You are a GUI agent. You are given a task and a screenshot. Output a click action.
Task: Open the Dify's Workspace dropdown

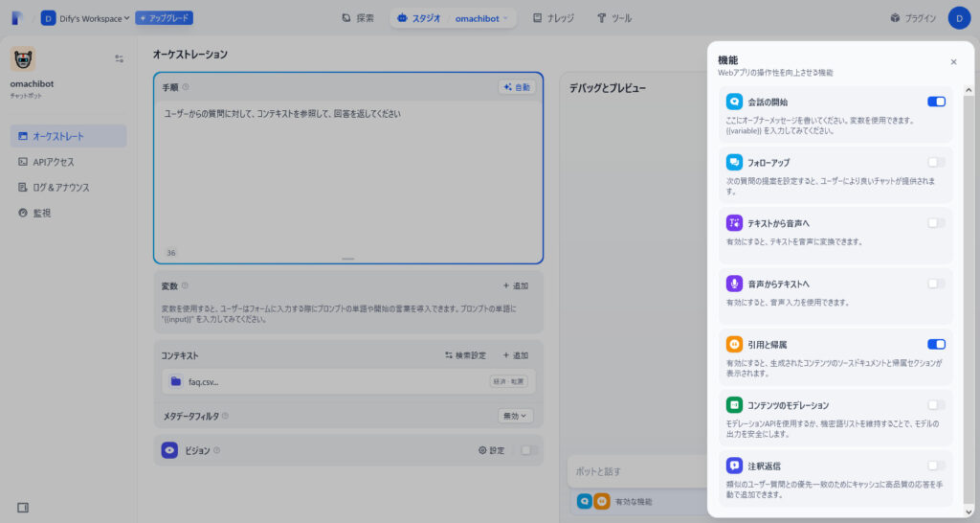[85, 18]
